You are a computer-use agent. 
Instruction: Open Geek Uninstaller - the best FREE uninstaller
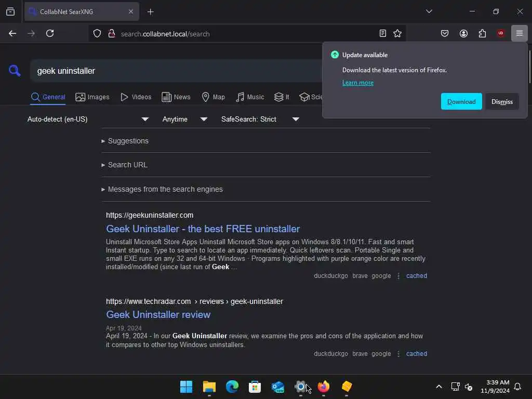click(x=203, y=229)
